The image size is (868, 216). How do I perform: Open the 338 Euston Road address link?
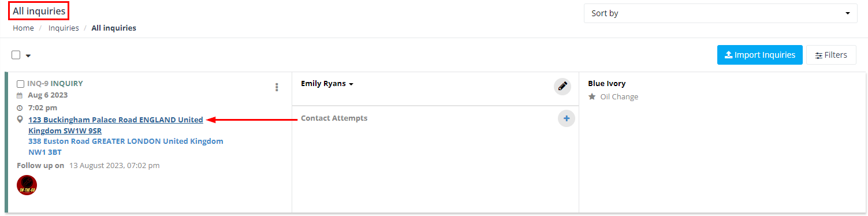pos(125,147)
